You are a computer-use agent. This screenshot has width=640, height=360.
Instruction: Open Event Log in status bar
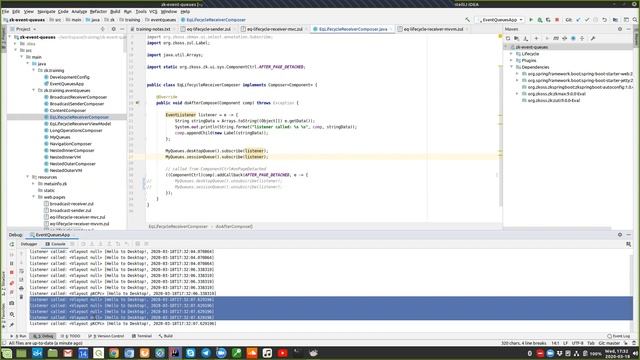(619, 336)
